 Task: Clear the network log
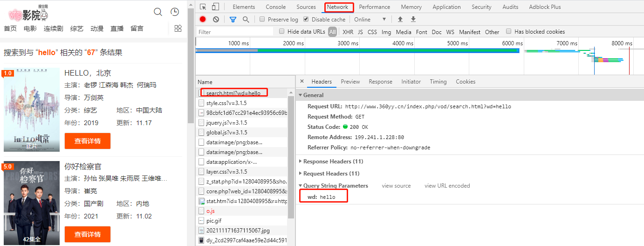[x=216, y=19]
